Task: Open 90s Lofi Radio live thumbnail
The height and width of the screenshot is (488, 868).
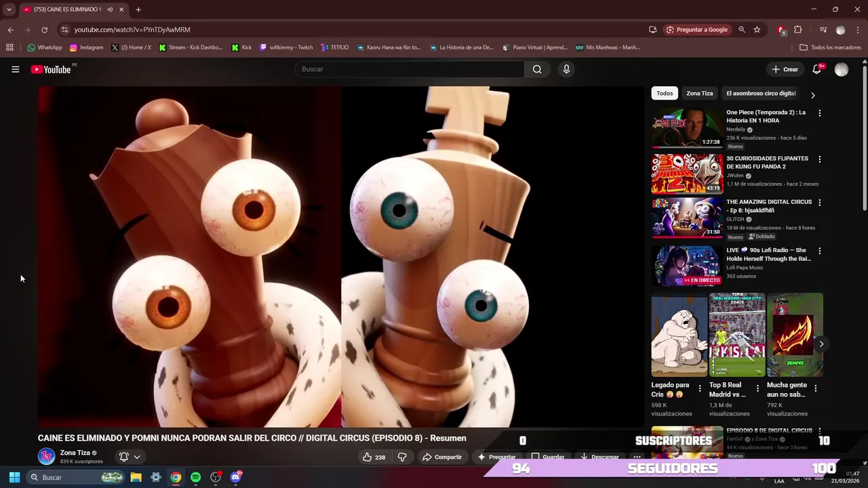Action: (687, 266)
